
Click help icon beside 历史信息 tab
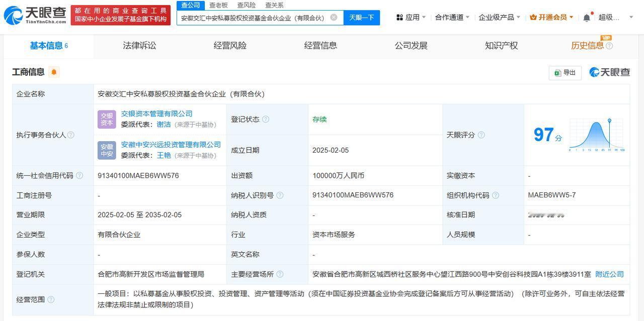(x=609, y=46)
